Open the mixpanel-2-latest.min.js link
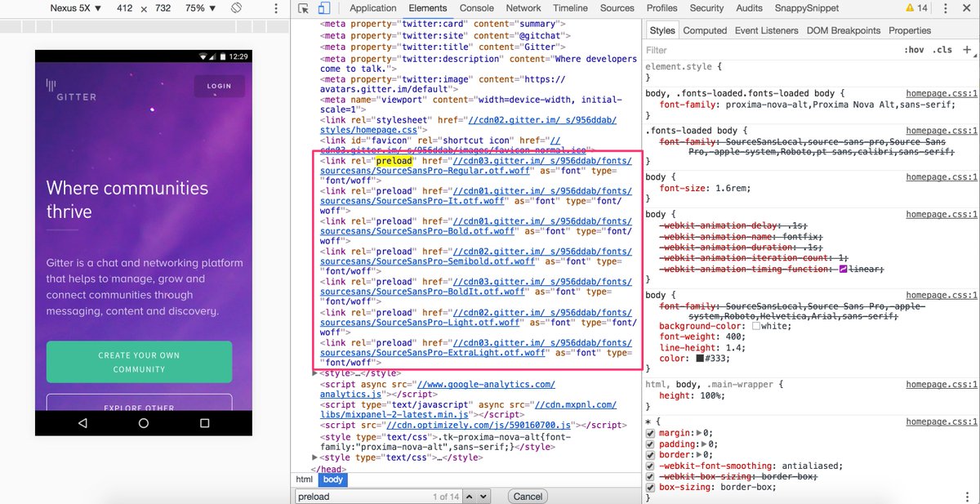 468,409
